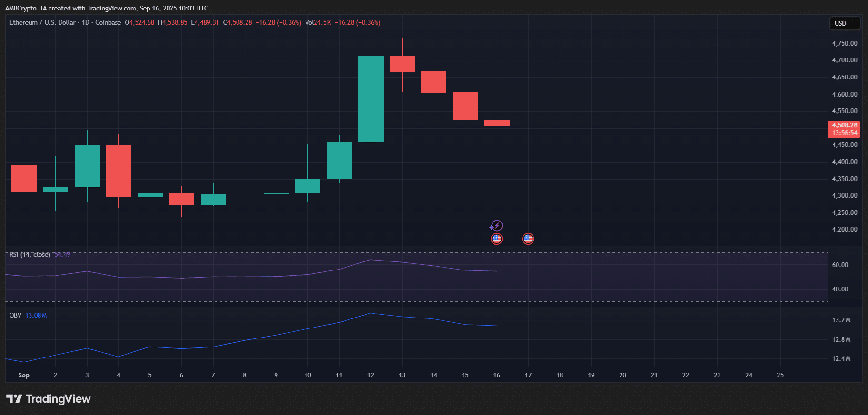The width and height of the screenshot is (868, 415).
Task: Open the US flag event on Sep 16
Action: coord(496,239)
